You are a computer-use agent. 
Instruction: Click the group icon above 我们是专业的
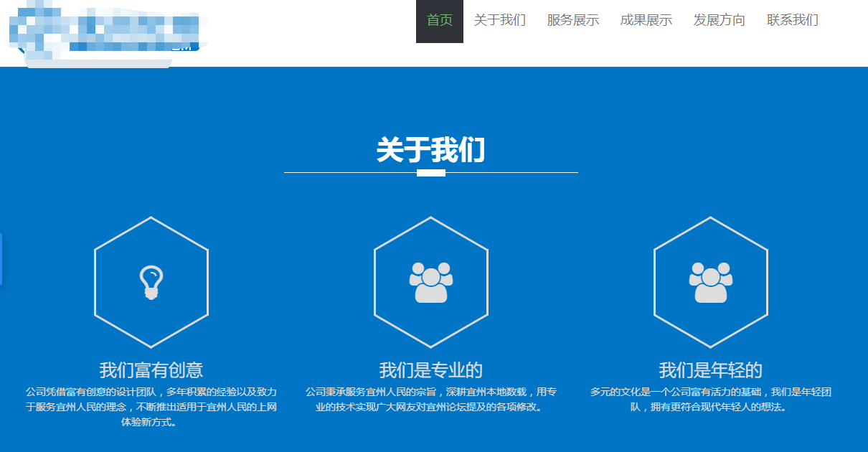[x=431, y=282]
